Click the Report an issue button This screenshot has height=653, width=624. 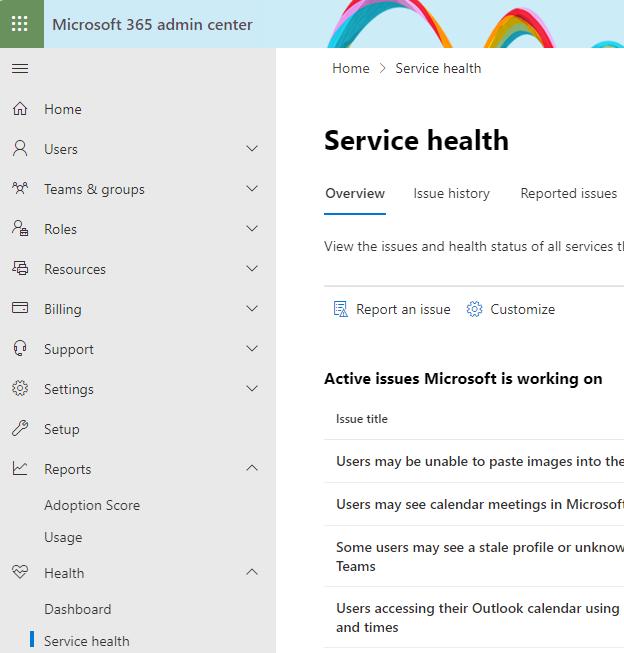pyautogui.click(x=392, y=309)
